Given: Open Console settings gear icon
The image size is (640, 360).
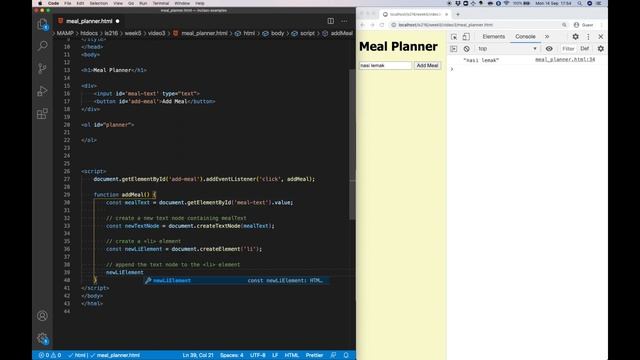Looking at the screenshot, I should [x=601, y=49].
